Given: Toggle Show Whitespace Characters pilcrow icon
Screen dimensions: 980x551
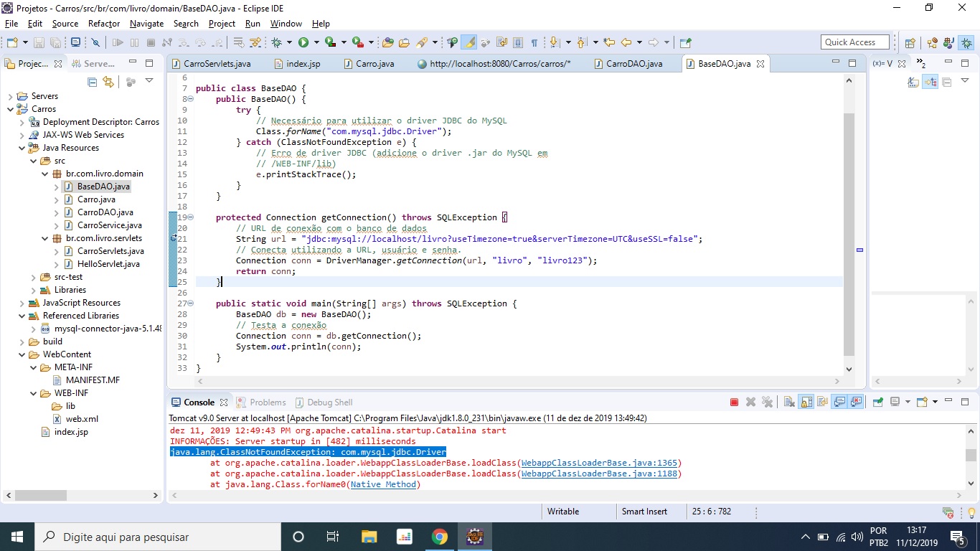Looking at the screenshot, I should point(534,42).
